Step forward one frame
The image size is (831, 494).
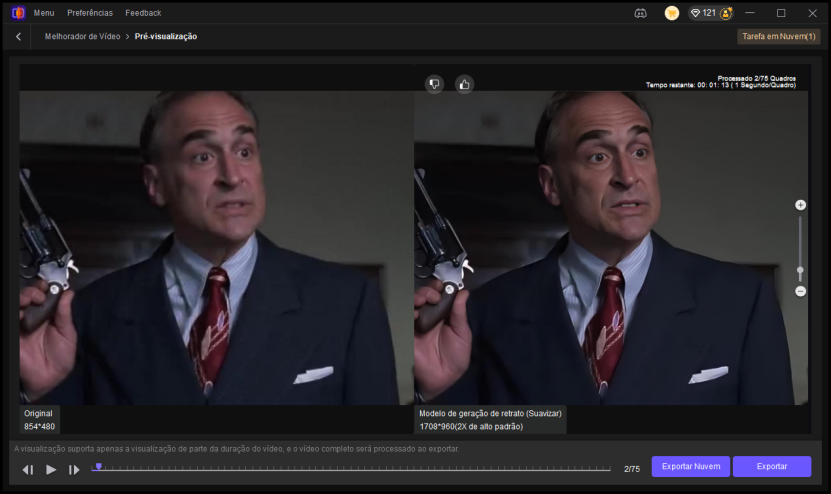[x=74, y=470]
